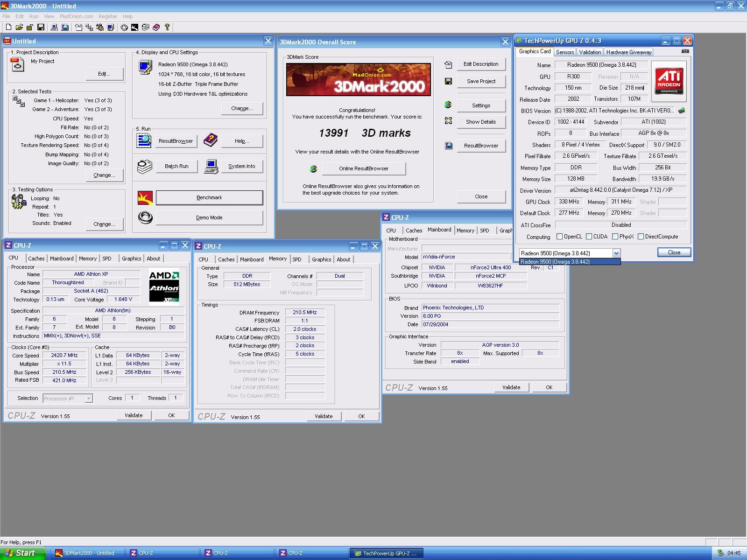This screenshot has width=747, height=560.
Task: Enable the DirectCompute checkbox in GPU-Z
Action: point(641,237)
